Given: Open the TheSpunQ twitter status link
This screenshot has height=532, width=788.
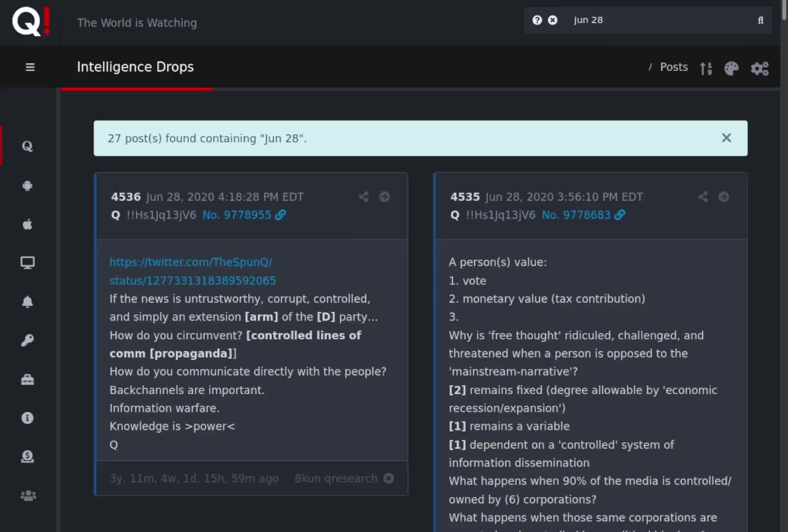Looking at the screenshot, I should tap(192, 271).
